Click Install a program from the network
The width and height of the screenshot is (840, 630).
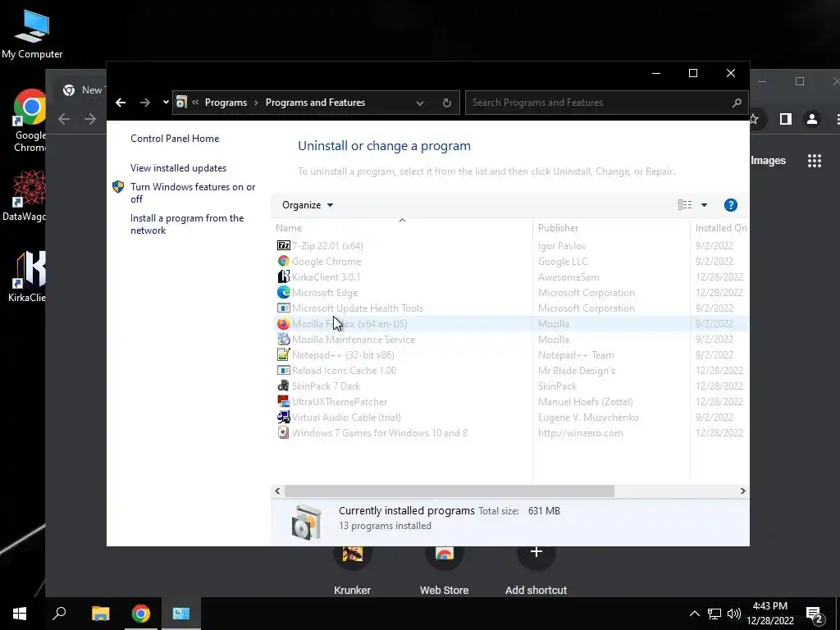click(x=187, y=224)
